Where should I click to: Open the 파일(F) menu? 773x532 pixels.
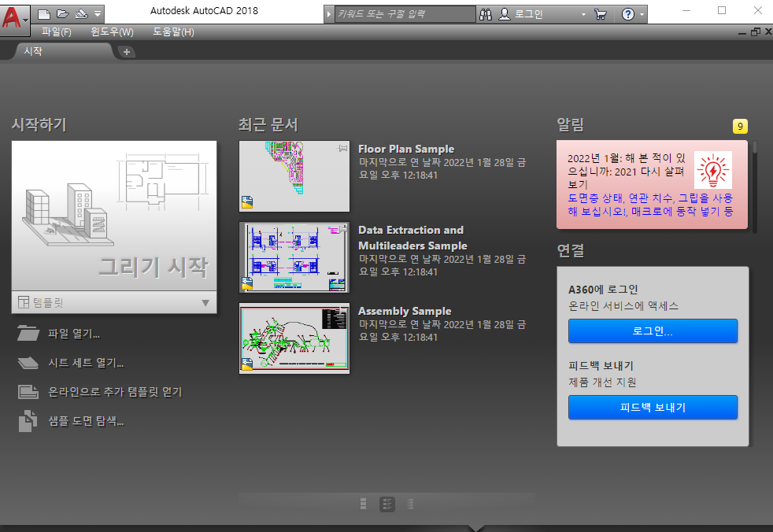point(57,32)
